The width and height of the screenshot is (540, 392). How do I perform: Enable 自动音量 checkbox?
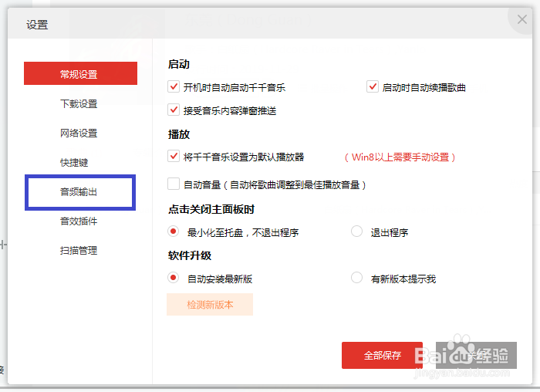click(174, 184)
